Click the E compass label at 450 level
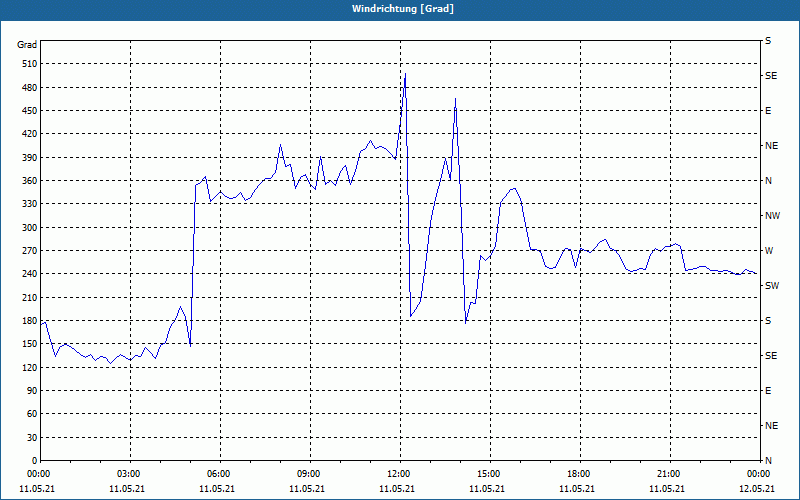The height and width of the screenshot is (500, 800). tap(768, 111)
